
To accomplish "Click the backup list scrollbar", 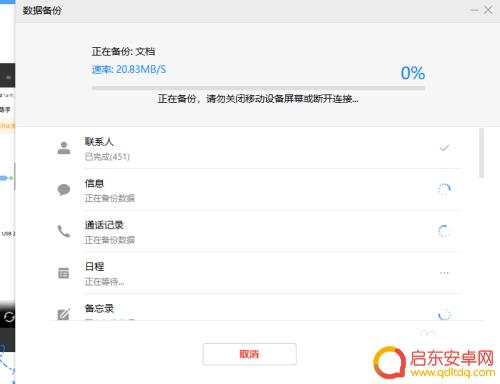I will point(481,153).
